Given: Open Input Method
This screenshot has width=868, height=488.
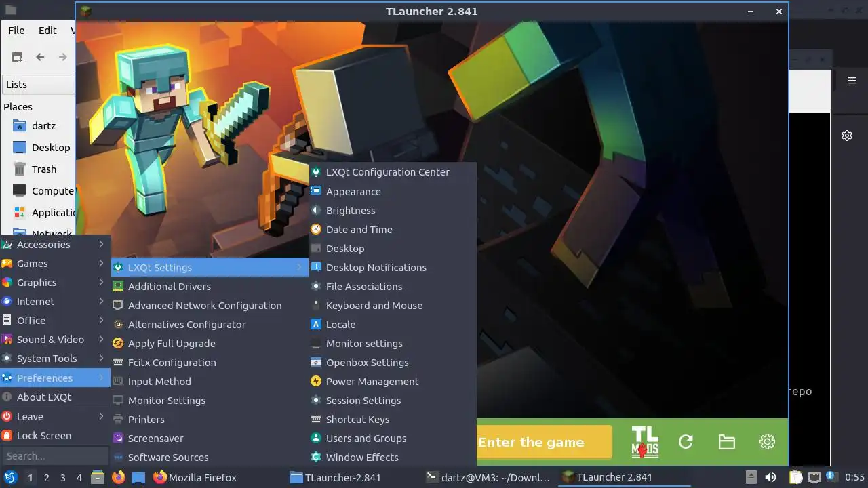Looking at the screenshot, I should click(x=210, y=381).
